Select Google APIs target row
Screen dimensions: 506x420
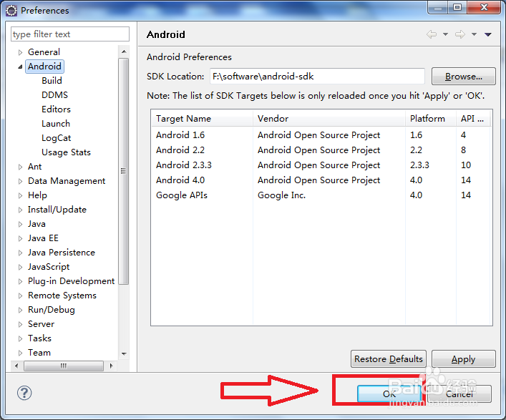(x=321, y=195)
